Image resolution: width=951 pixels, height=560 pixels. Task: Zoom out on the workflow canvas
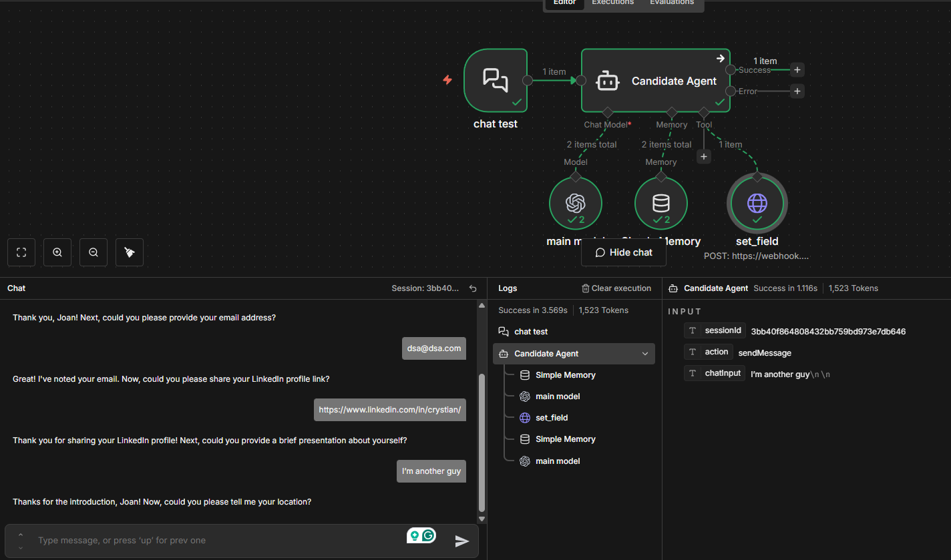[x=93, y=252]
